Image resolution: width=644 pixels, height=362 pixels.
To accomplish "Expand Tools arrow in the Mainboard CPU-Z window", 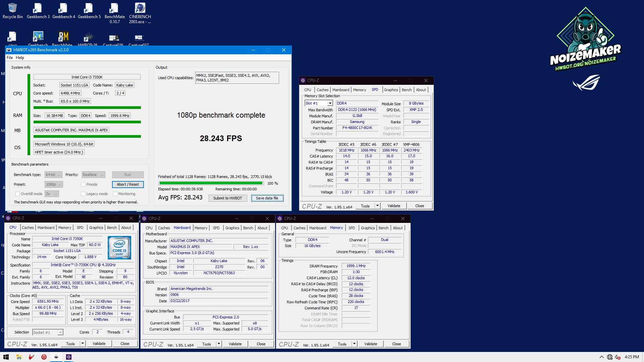I will 219,344.
